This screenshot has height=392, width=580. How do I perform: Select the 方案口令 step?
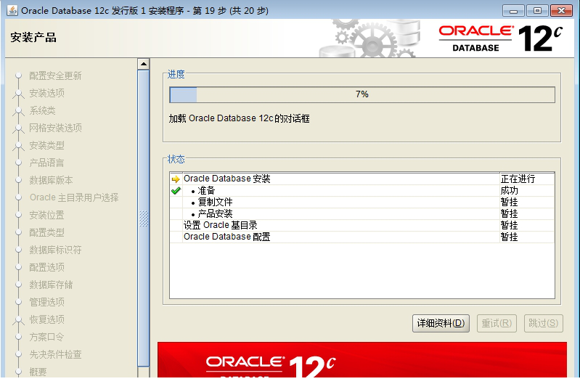[x=46, y=337]
